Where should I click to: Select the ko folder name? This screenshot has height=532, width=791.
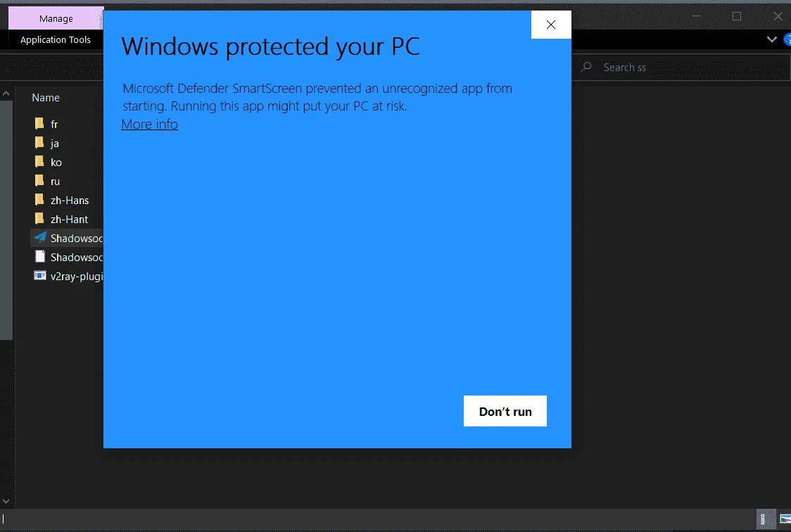(x=56, y=163)
